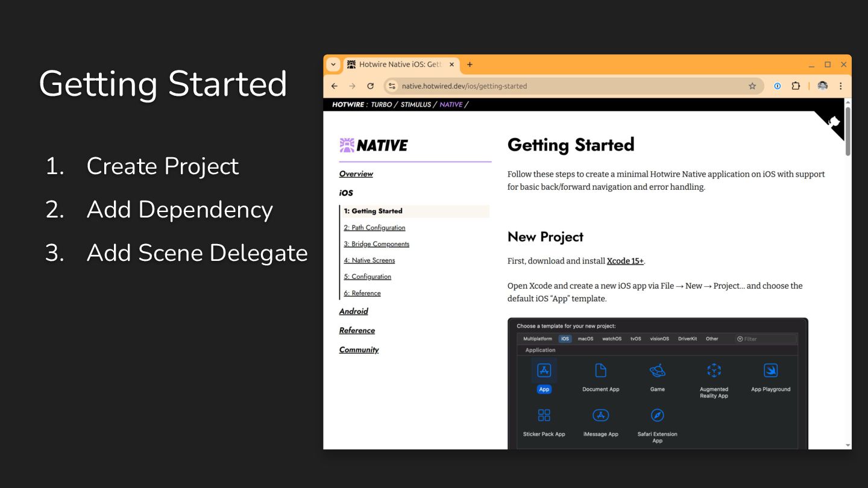Switch to Multiplatform tab in template chooser
The height and width of the screenshot is (488, 868).
click(537, 339)
